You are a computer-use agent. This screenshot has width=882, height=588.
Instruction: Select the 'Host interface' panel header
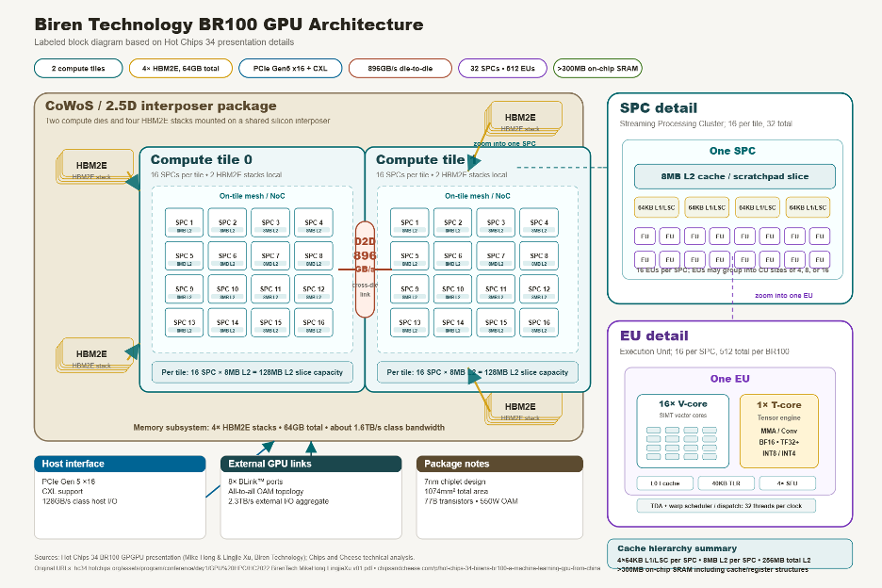pyautogui.click(x=120, y=464)
